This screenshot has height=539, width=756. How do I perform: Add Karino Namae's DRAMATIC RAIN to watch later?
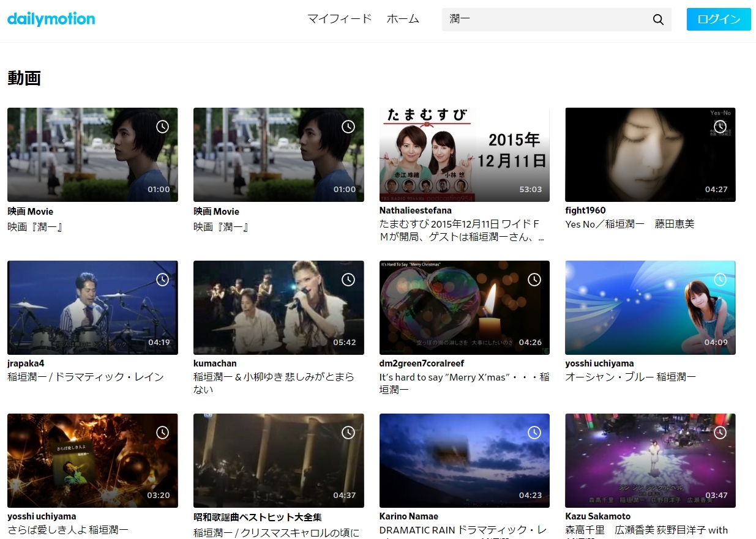coord(534,433)
